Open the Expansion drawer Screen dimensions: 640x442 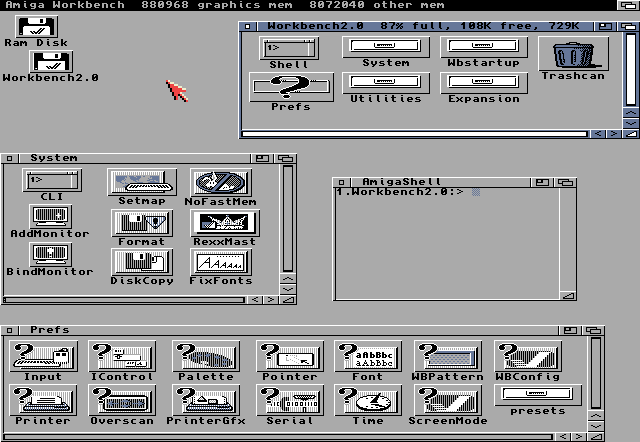point(484,82)
